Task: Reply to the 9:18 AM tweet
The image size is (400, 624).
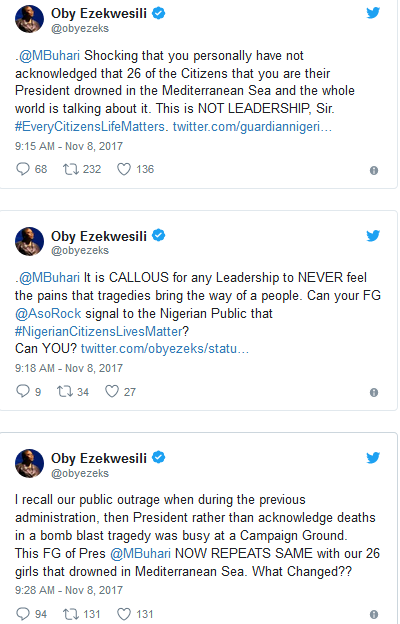Action: point(23,391)
